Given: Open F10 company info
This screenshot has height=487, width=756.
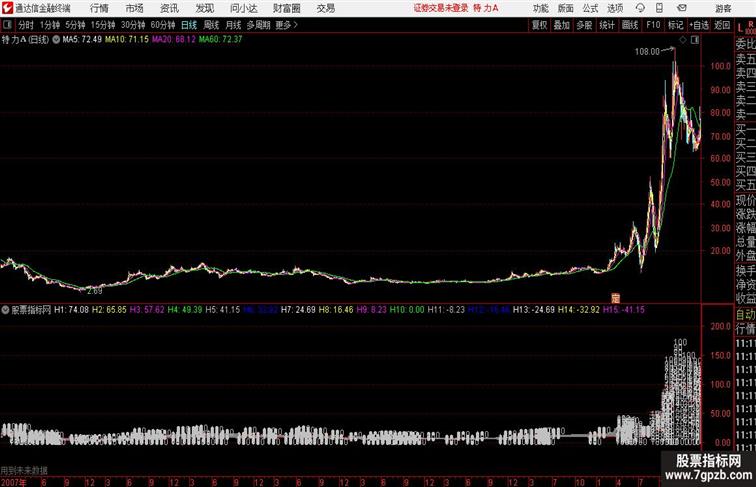Looking at the screenshot, I should pos(653,25).
